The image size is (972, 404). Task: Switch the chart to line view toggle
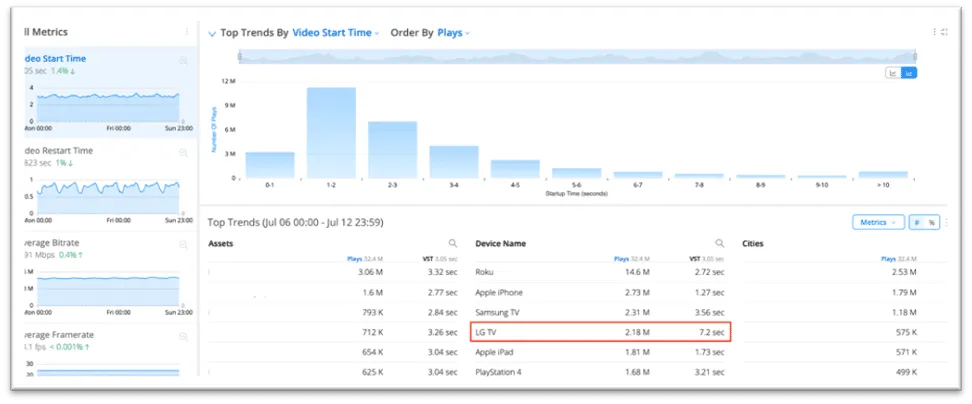click(893, 73)
